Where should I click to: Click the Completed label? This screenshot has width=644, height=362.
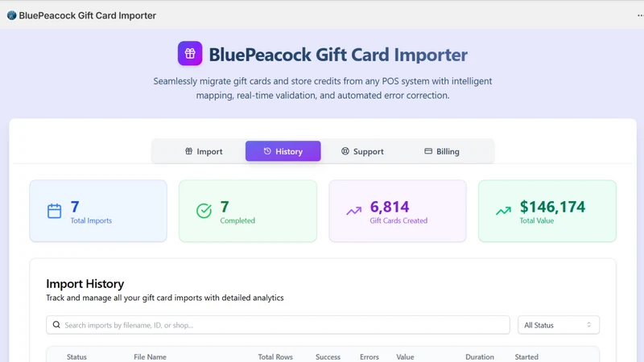coord(237,220)
